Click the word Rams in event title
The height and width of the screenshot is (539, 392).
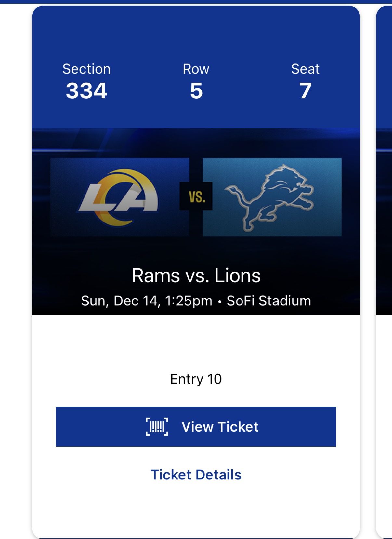coord(156,276)
